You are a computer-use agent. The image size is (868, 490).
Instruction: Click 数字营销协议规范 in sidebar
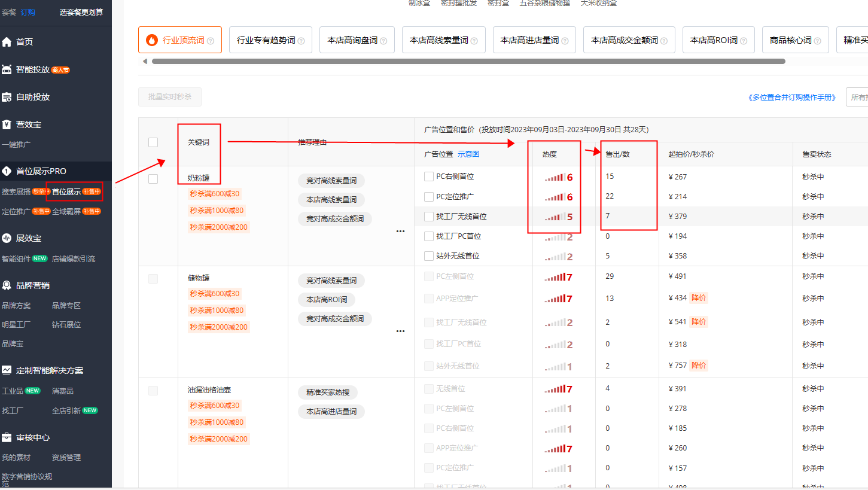pyautogui.click(x=27, y=480)
